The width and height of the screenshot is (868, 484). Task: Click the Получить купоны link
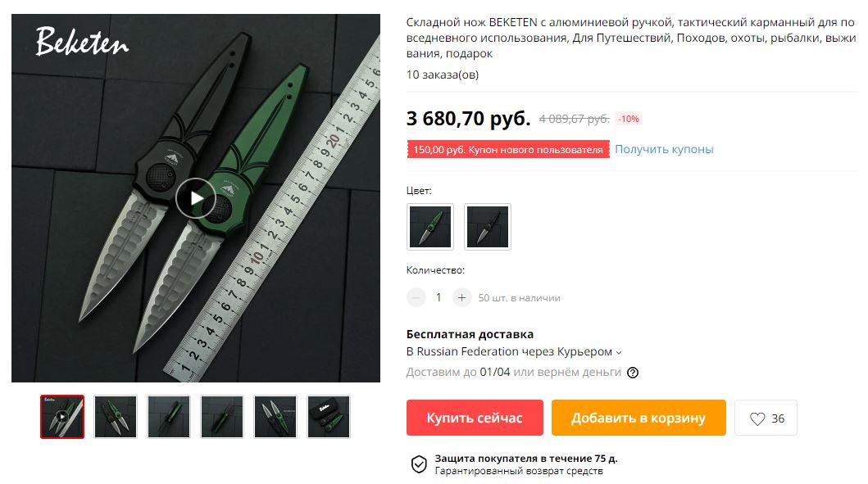(664, 149)
